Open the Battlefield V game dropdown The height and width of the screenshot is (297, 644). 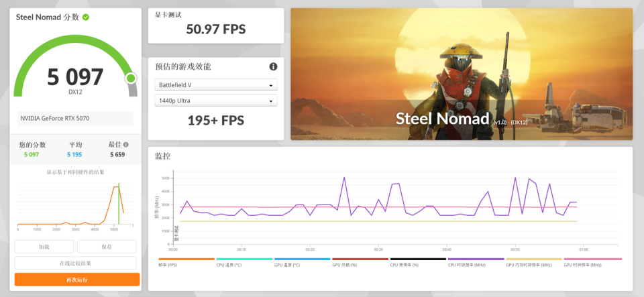pos(216,85)
